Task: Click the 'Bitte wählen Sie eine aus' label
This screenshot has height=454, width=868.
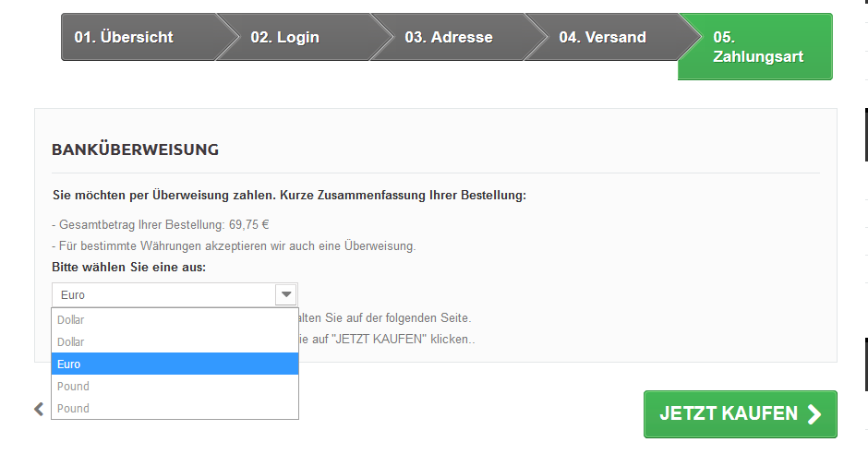Action: 129,268
